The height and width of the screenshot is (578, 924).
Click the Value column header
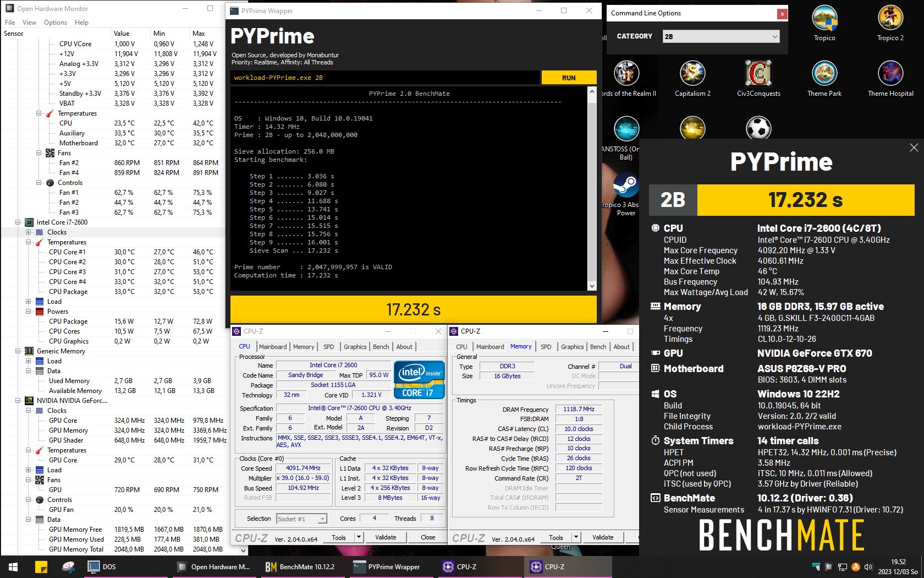coord(130,34)
